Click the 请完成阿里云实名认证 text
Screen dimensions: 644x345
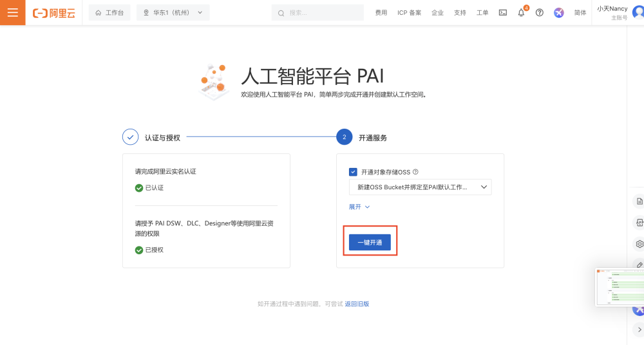pos(166,171)
